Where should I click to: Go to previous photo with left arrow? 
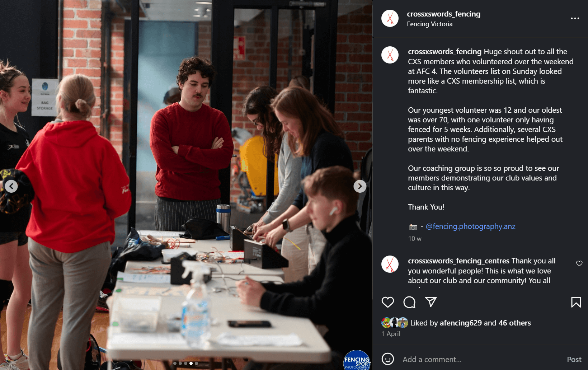point(11,186)
